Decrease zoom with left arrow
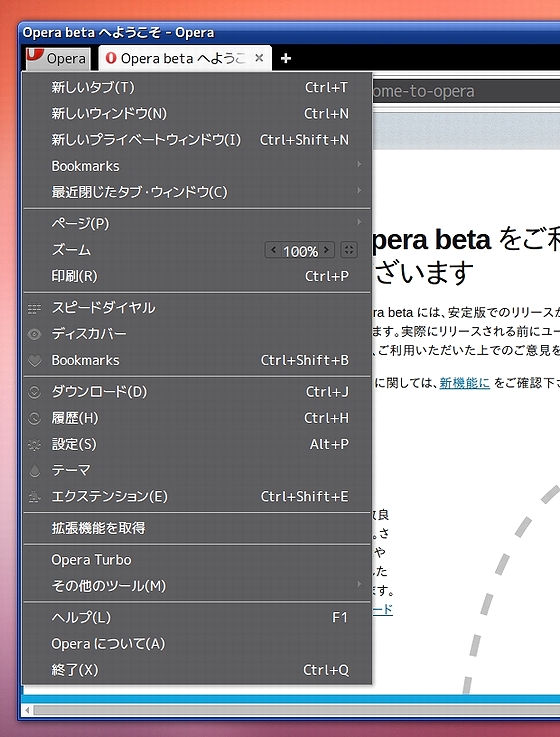The height and width of the screenshot is (737, 560). coord(273,250)
